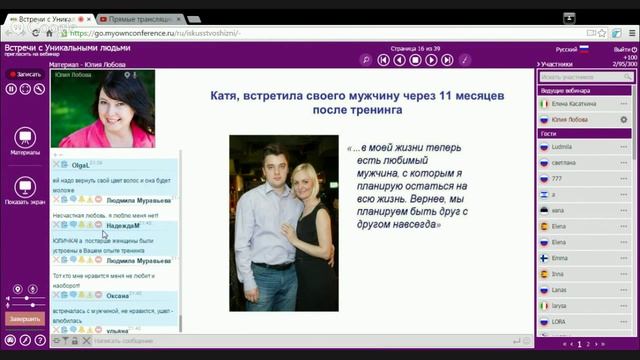Copy Оксана's message with clipboard icon
Viewport: 640px width, 360px height.
(64, 295)
